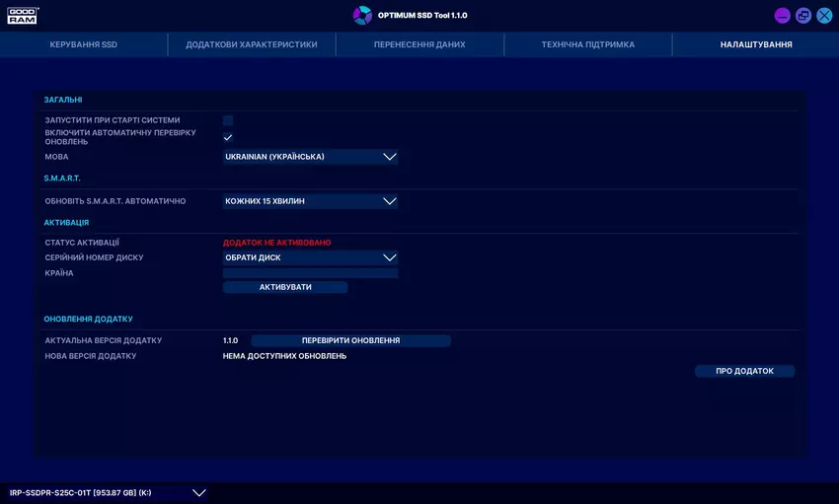Click the window restore icon in the title bar

click(x=803, y=16)
